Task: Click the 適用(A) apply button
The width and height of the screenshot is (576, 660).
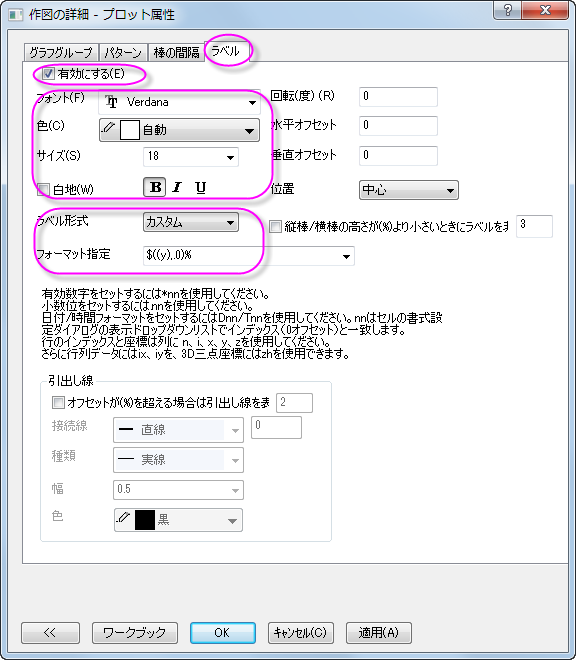Action: [379, 633]
